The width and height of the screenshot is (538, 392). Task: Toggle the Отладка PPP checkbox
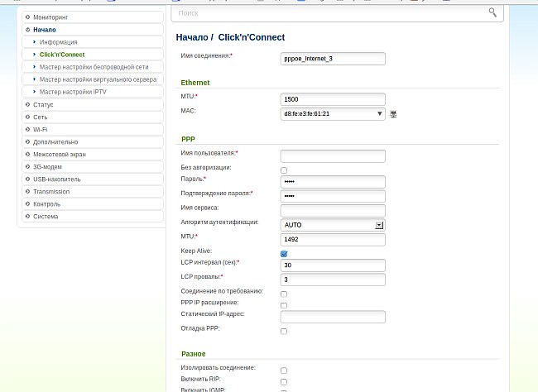click(284, 331)
